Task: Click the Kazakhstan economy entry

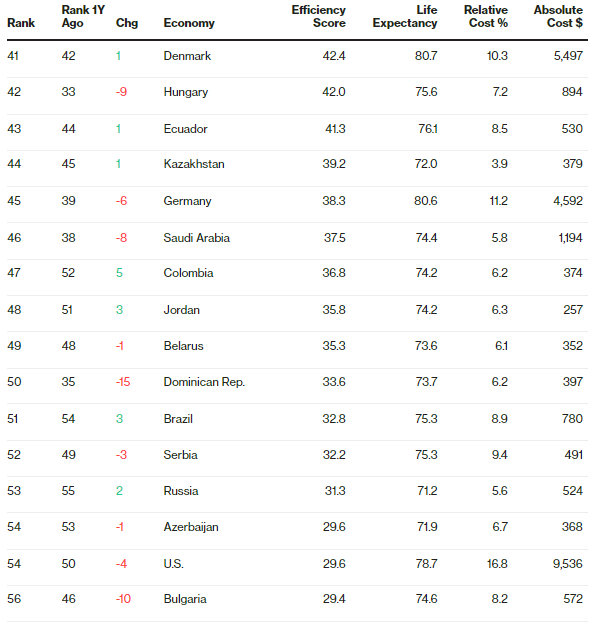Action: click(194, 164)
